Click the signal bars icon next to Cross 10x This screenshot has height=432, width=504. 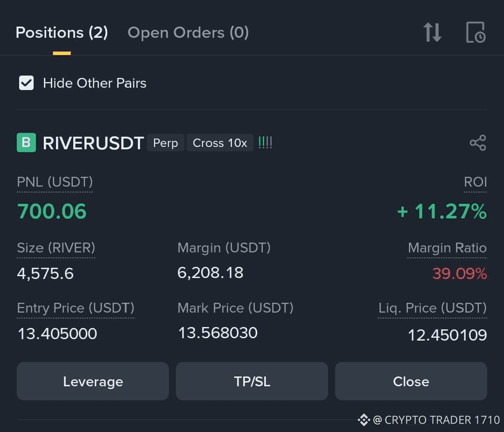pos(265,143)
